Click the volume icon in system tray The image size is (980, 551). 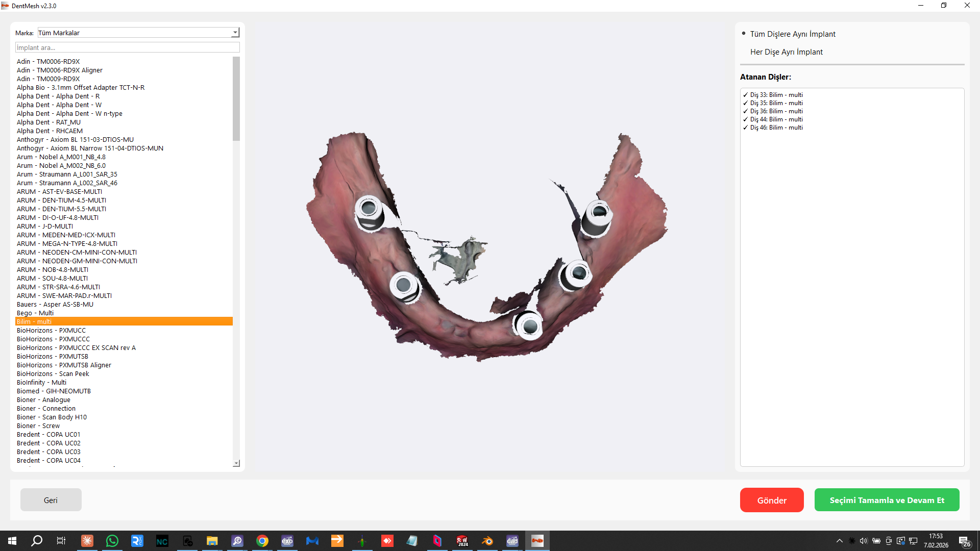pyautogui.click(x=863, y=541)
